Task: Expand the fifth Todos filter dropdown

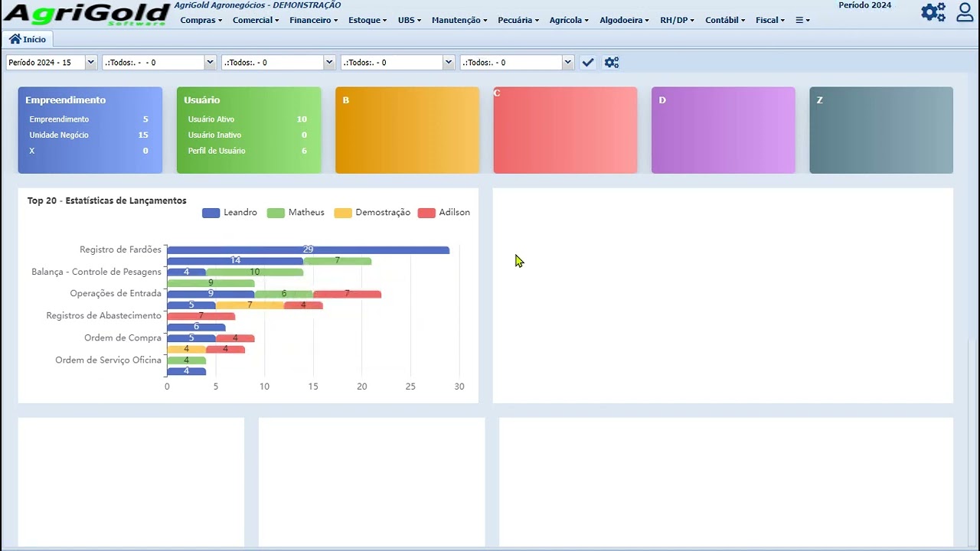Action: click(x=518, y=63)
